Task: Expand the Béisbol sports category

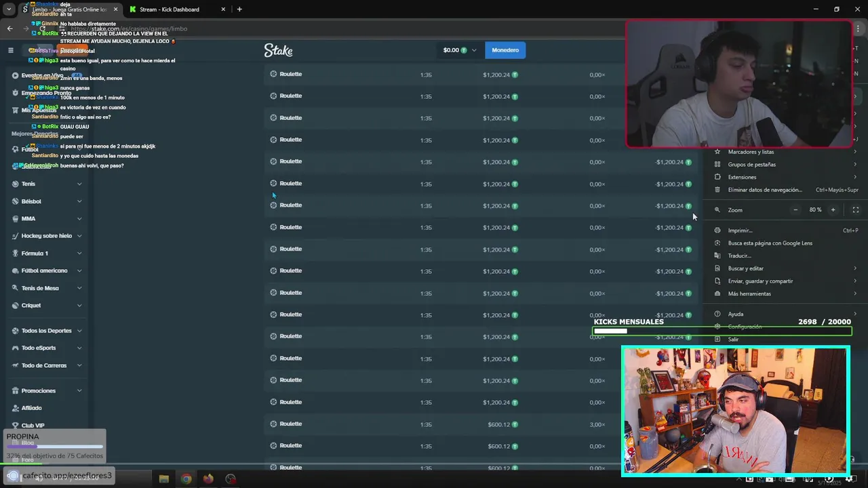Action: tap(79, 201)
